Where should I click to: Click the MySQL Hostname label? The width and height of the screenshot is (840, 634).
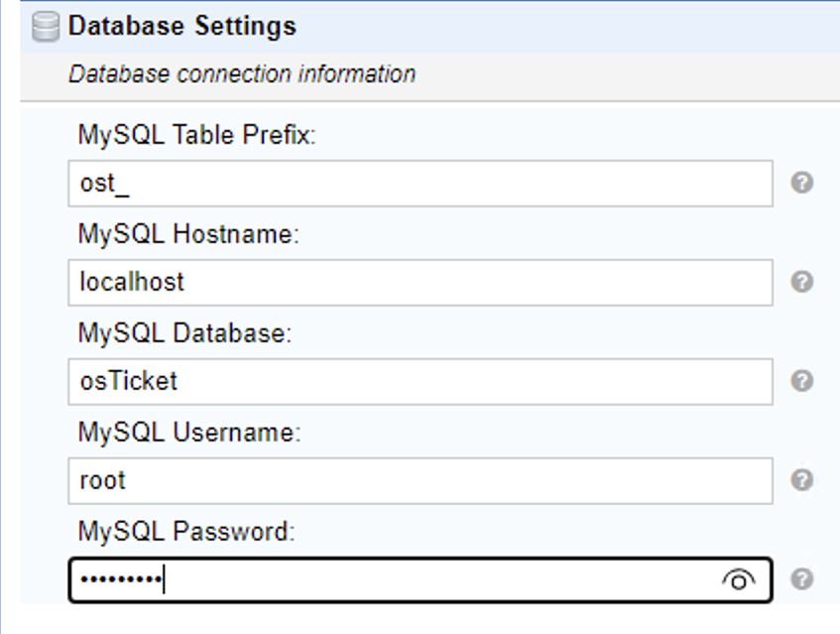click(188, 235)
